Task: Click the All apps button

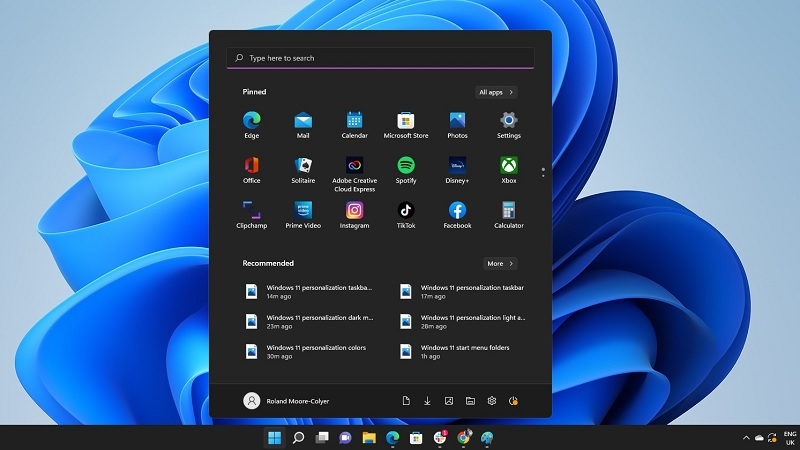Action: pyautogui.click(x=496, y=92)
